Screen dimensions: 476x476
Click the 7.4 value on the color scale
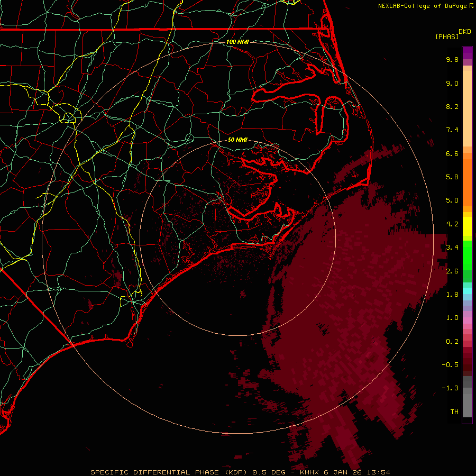[452, 130]
